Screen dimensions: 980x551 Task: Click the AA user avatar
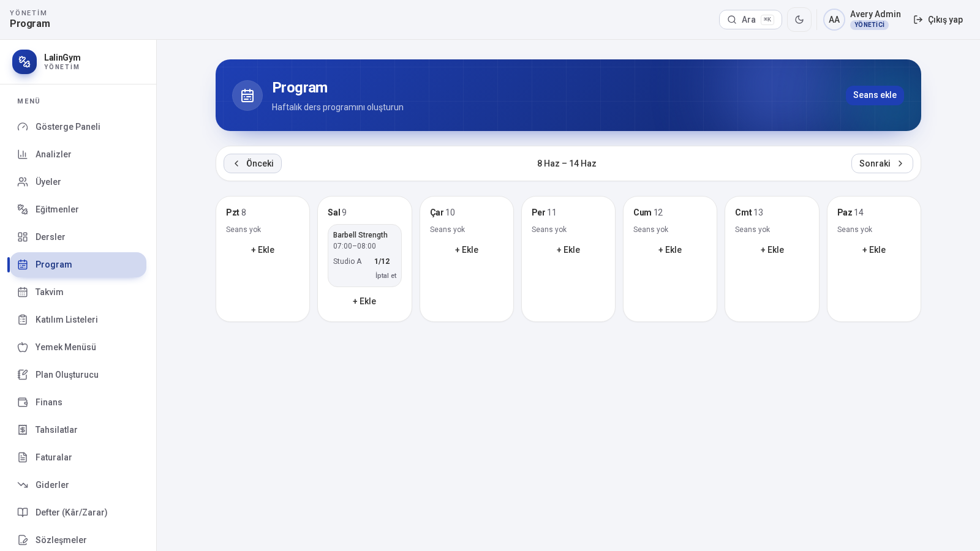(834, 20)
